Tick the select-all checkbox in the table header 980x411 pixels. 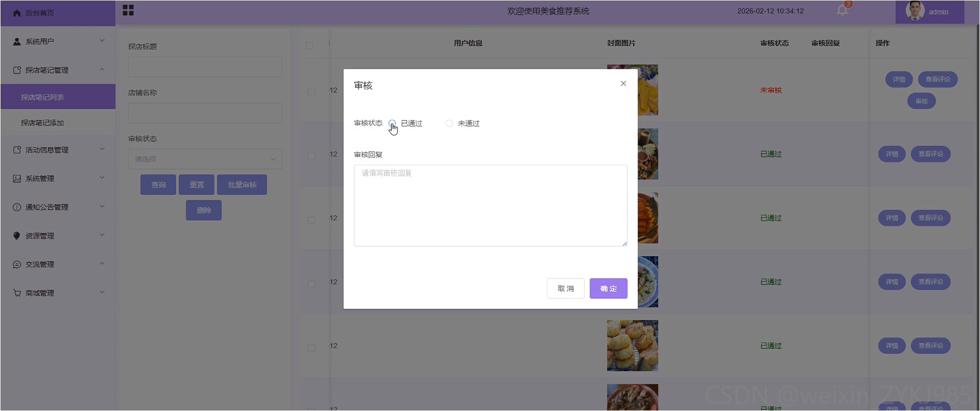click(309, 46)
